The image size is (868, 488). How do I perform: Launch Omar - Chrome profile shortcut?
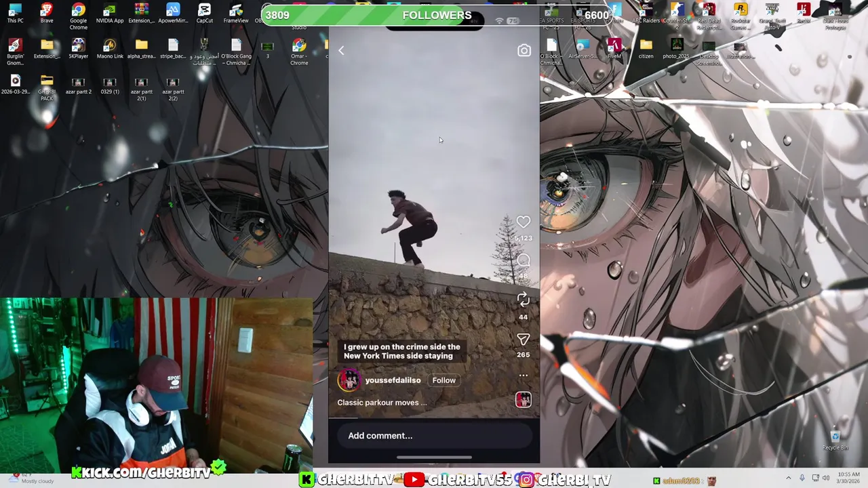coord(299,52)
